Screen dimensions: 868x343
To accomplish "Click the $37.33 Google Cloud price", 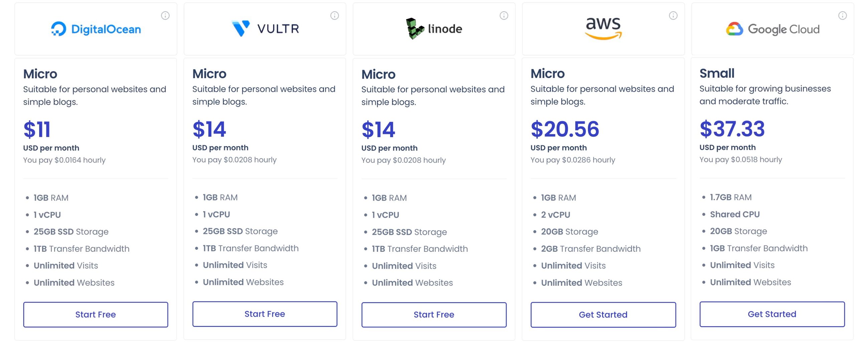I will point(732,128).
